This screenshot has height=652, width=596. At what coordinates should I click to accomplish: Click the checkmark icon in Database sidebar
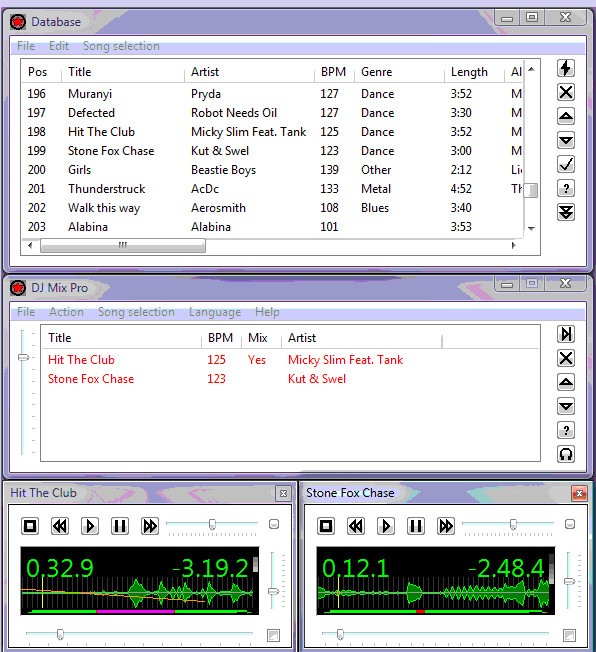[566, 165]
